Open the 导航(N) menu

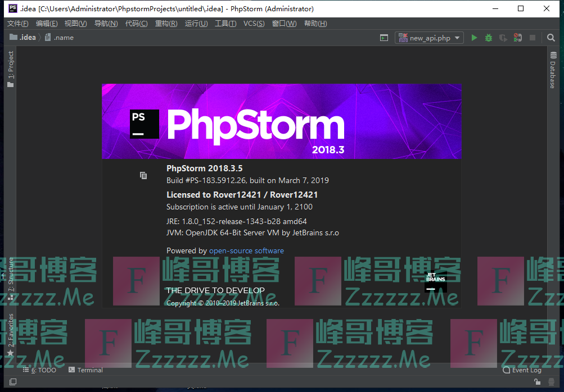[106, 24]
